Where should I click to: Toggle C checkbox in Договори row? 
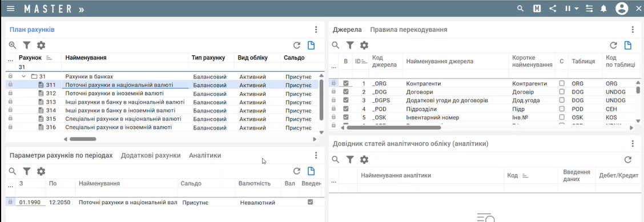point(562,92)
